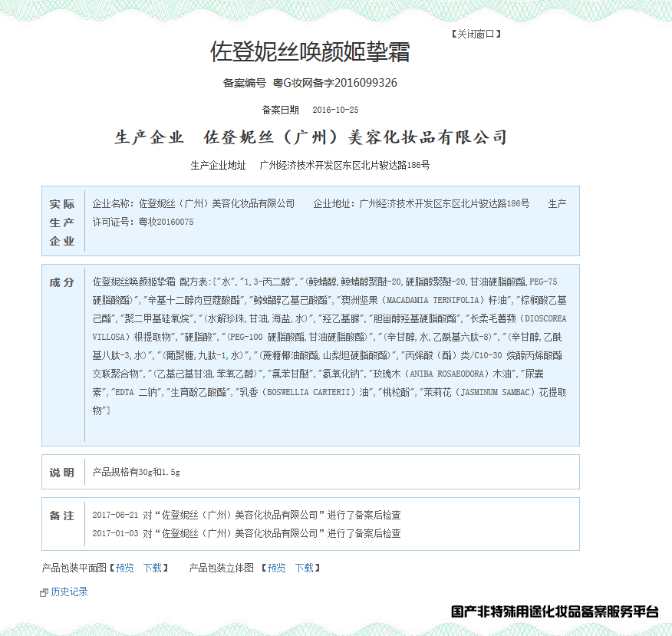Open 预览 for 产品包装平面图
Screen dimensions: 672x636
(x=125, y=568)
